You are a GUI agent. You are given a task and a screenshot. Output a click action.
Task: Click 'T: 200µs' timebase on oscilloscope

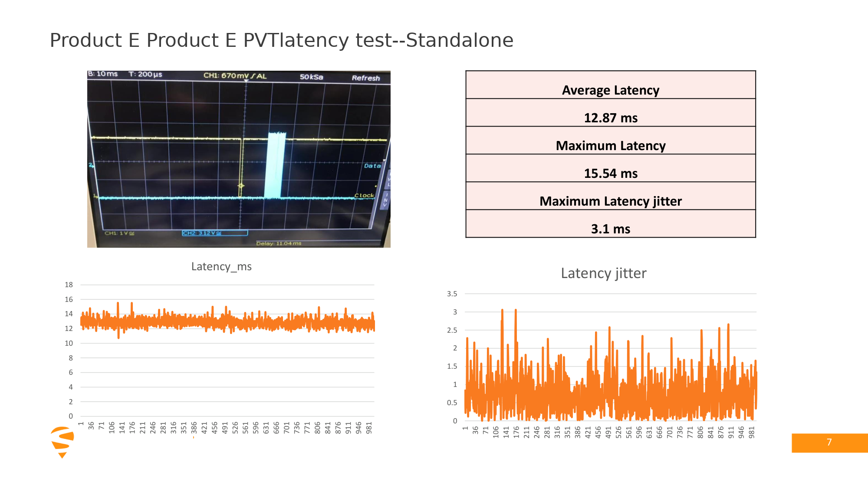point(145,74)
